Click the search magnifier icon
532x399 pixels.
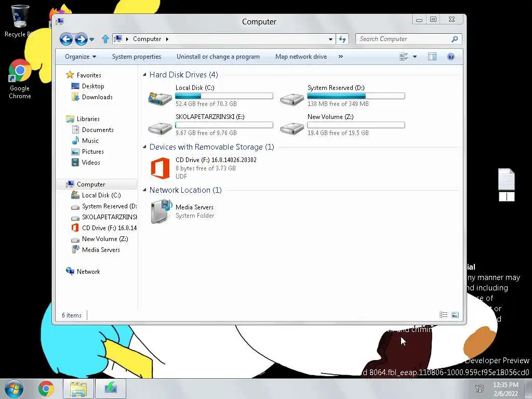coord(455,39)
